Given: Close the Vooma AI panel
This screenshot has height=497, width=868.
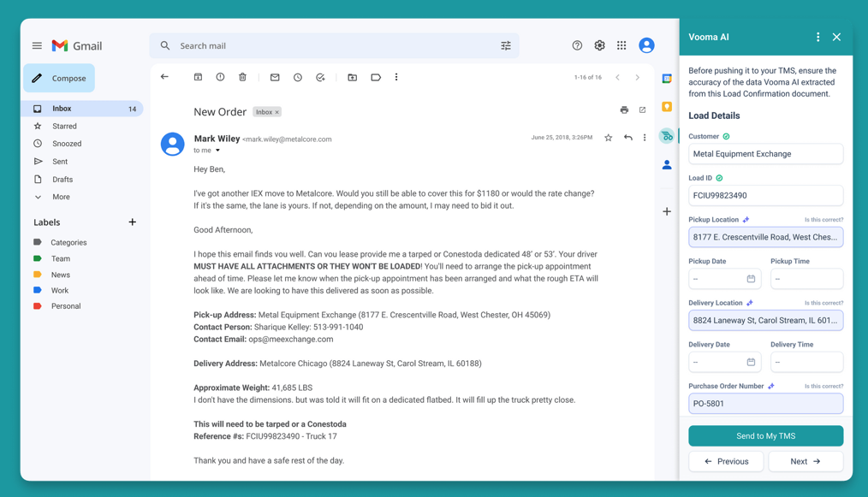Looking at the screenshot, I should [x=836, y=37].
